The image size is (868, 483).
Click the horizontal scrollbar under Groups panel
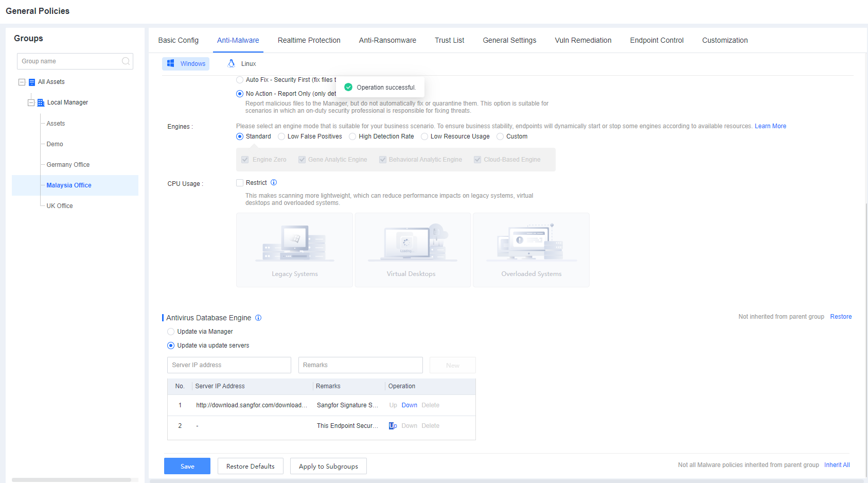click(72, 480)
